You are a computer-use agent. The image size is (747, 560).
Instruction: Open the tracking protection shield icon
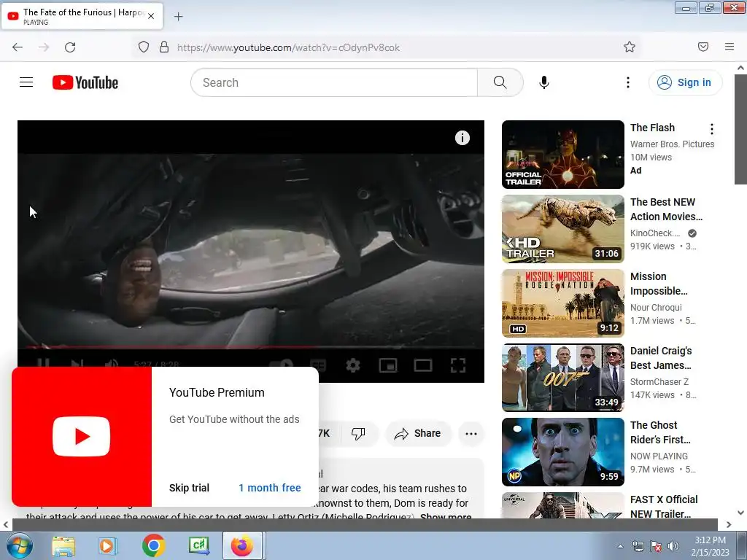click(144, 47)
